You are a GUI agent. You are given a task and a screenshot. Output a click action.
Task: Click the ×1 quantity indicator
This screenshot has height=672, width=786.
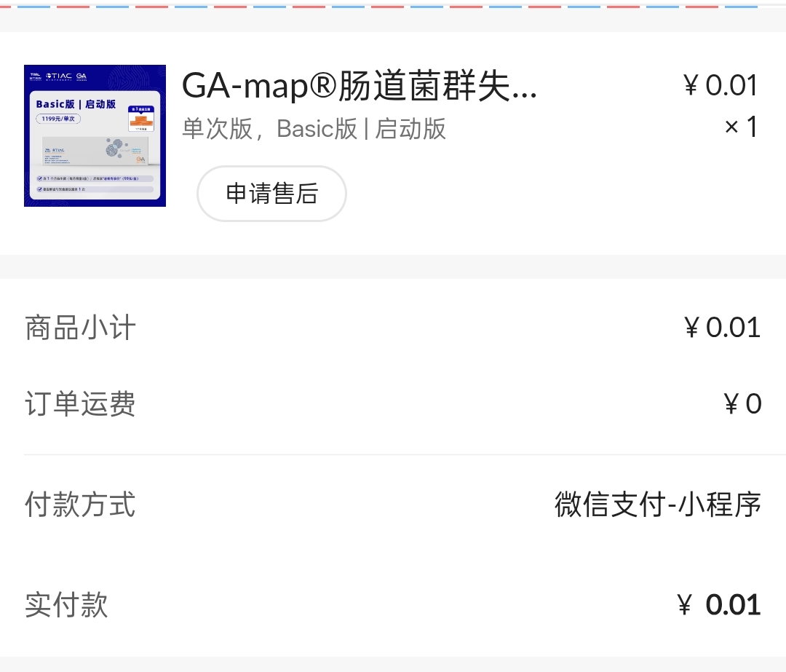point(741,127)
